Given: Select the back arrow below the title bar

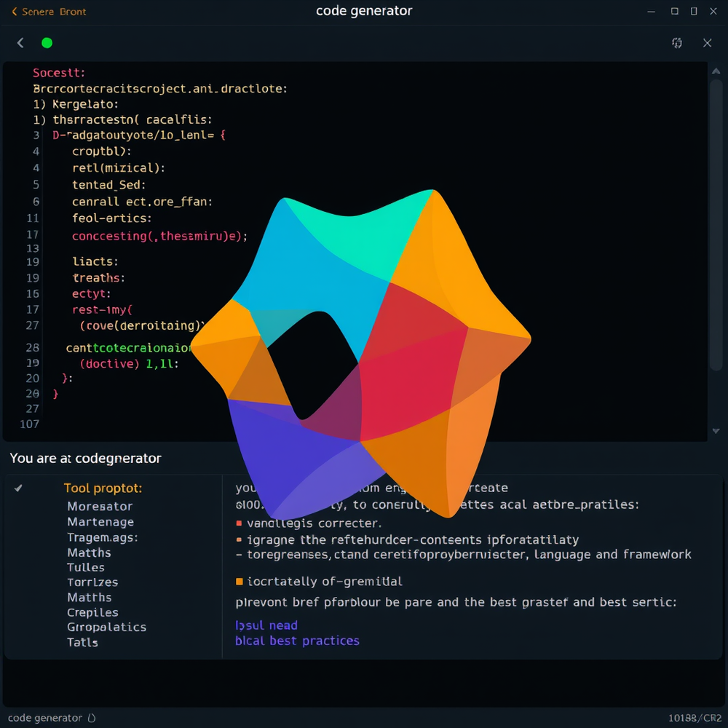Looking at the screenshot, I should click(x=20, y=43).
